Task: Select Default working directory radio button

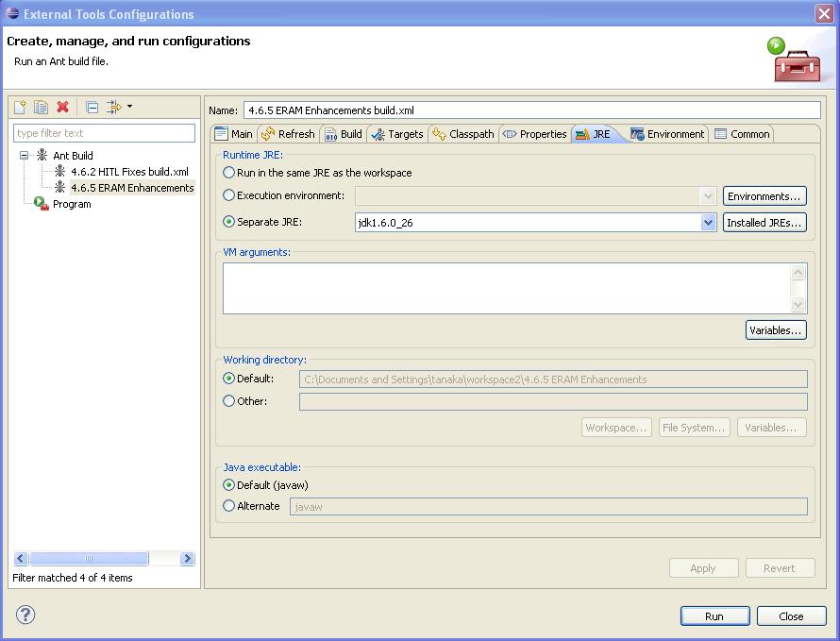Action: [x=228, y=379]
